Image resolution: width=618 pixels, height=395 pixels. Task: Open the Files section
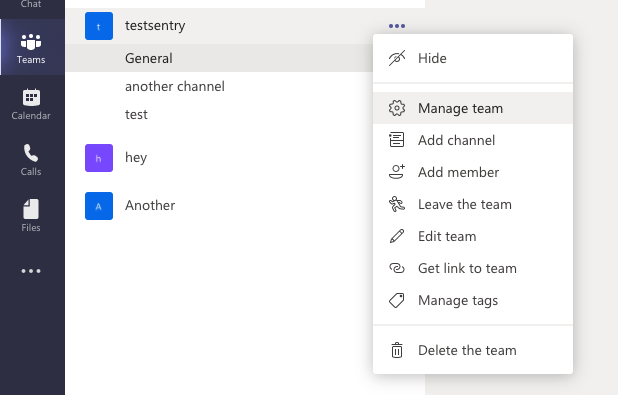click(x=31, y=216)
